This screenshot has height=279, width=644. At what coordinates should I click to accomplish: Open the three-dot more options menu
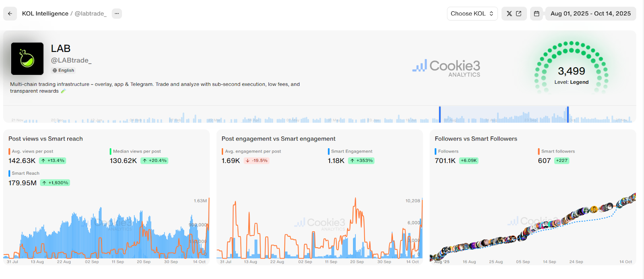(117, 14)
